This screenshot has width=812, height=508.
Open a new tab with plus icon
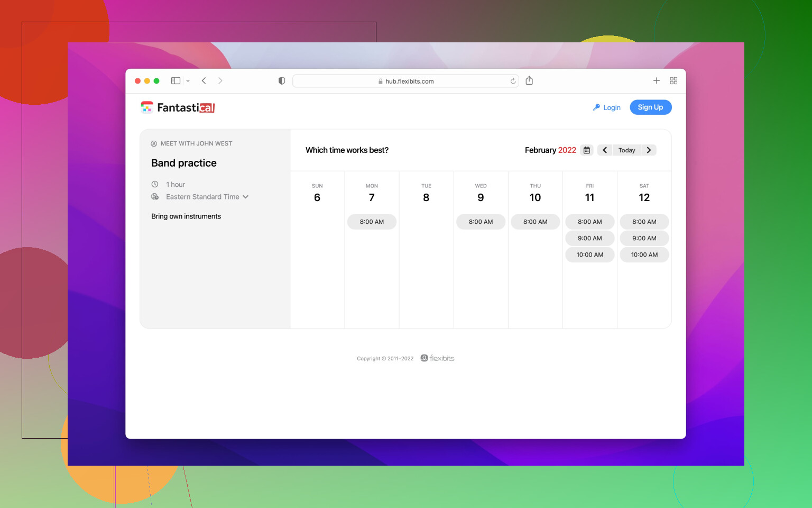click(656, 81)
